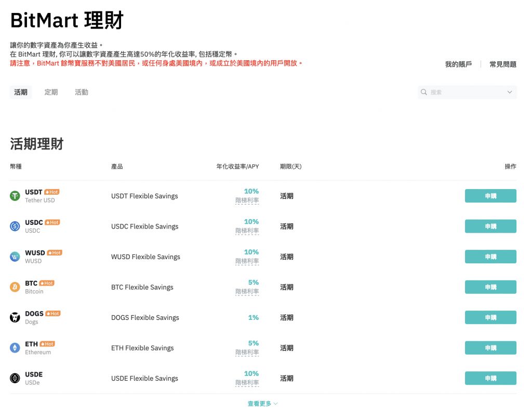Show USDT 階梯利率 tiered rate details

click(247, 200)
